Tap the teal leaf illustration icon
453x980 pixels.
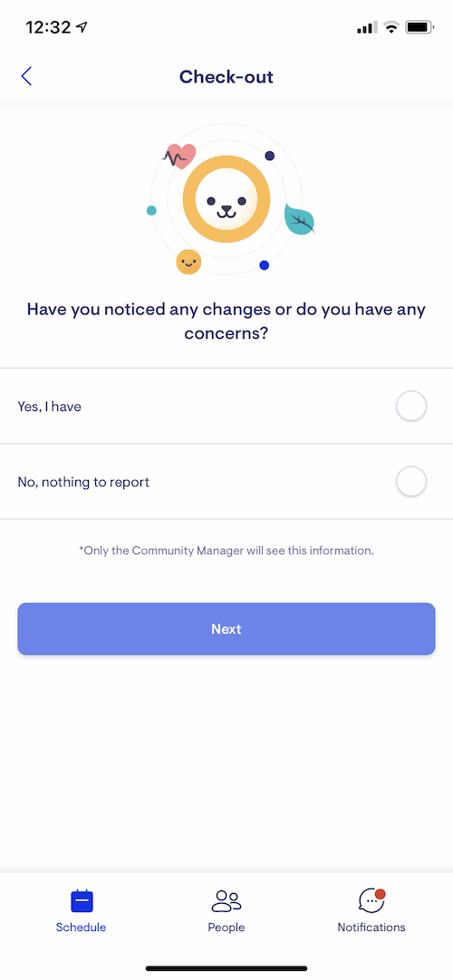click(299, 220)
